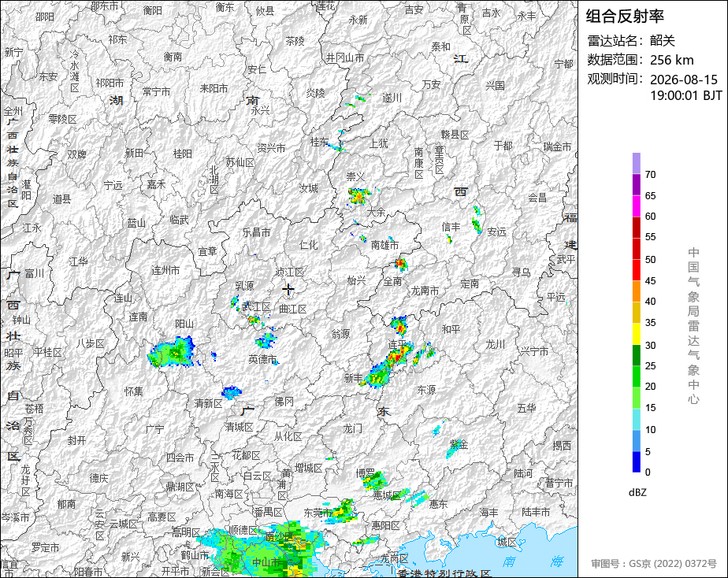Click the magenta 60 dBZ legend swatch
Screen dimensions: 728x578
[x=636, y=206]
